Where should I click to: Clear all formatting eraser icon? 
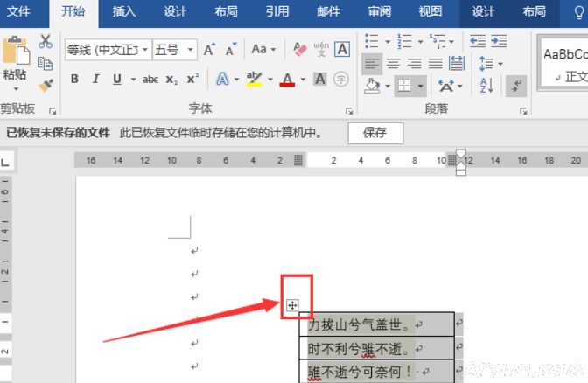point(300,49)
